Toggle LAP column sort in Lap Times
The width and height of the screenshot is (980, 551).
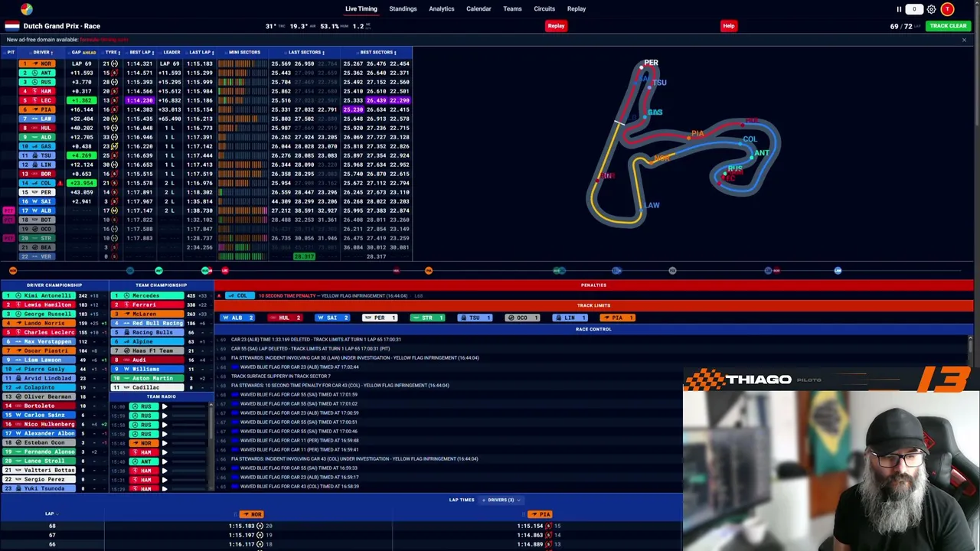(51, 514)
